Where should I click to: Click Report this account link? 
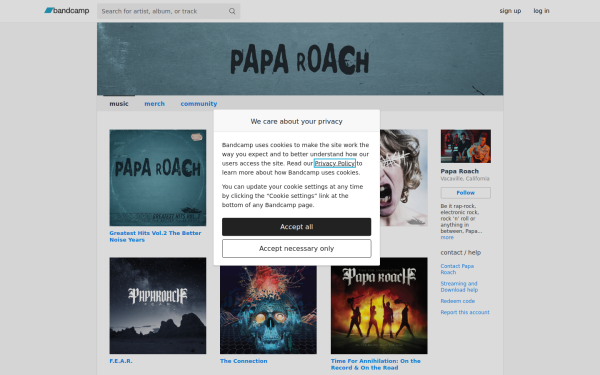[465, 312]
